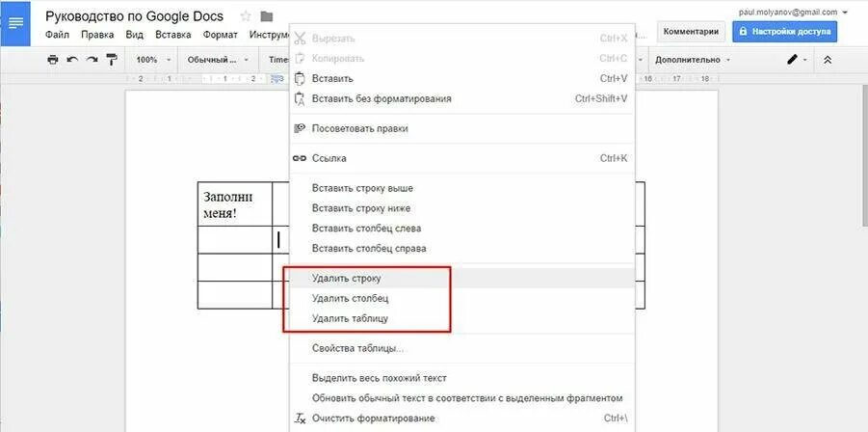Image resolution: width=868 pixels, height=432 pixels.
Task: Select Вставить столбец справа
Action: [x=461, y=249]
